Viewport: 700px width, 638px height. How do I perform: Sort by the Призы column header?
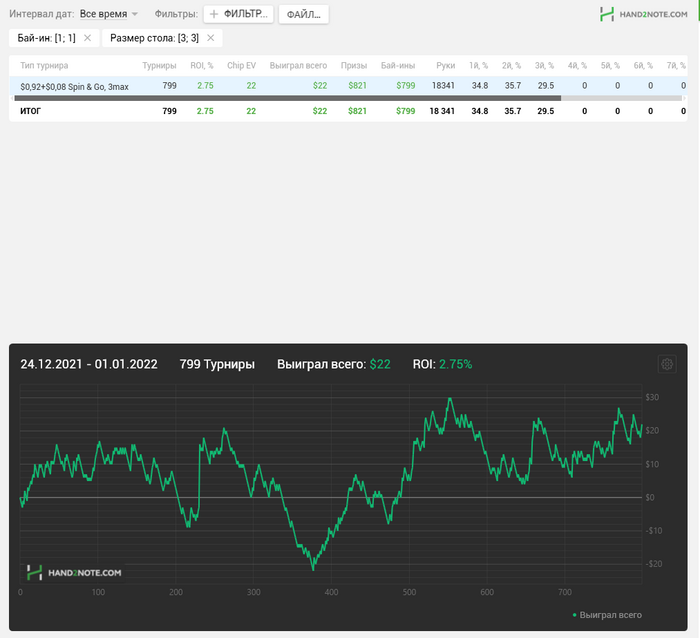point(354,65)
